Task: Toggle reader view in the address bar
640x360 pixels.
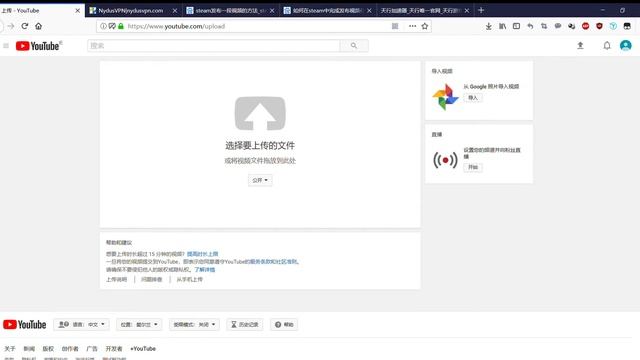Action: [395, 26]
